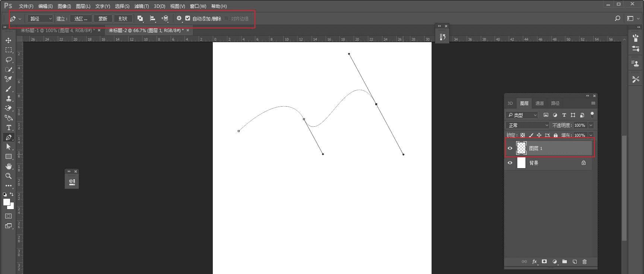The image size is (644, 274).
Task: Lock all layer attributes
Action: [555, 135]
